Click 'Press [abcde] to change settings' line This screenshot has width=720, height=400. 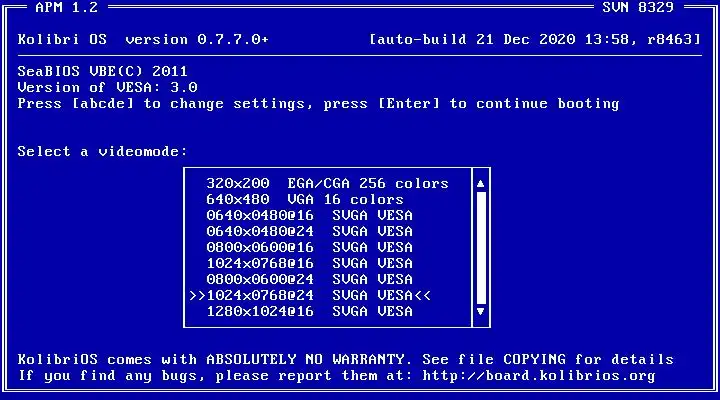coord(318,104)
